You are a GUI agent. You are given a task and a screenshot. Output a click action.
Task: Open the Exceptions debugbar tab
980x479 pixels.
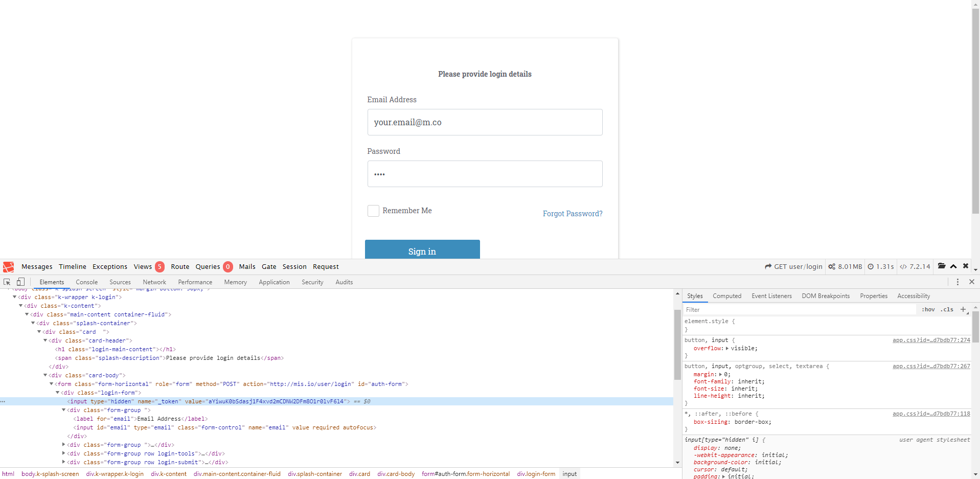tap(110, 266)
